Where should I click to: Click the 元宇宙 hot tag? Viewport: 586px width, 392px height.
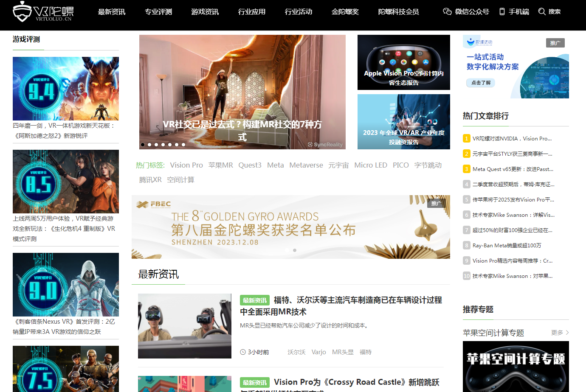338,165
